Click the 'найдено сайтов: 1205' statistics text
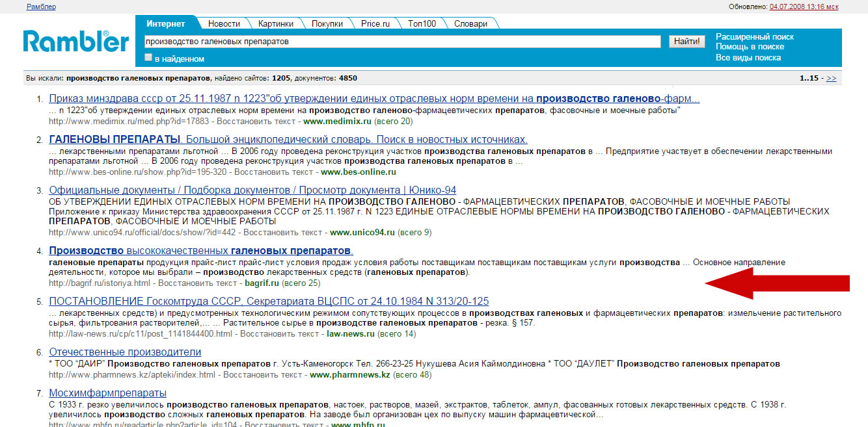This screenshot has width=868, height=427. click(252, 78)
